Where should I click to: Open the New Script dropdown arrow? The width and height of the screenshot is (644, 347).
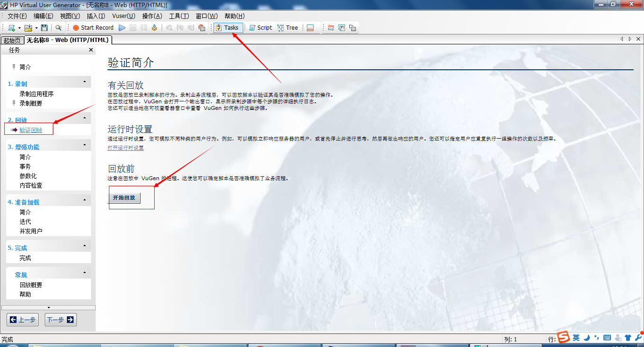coord(19,28)
